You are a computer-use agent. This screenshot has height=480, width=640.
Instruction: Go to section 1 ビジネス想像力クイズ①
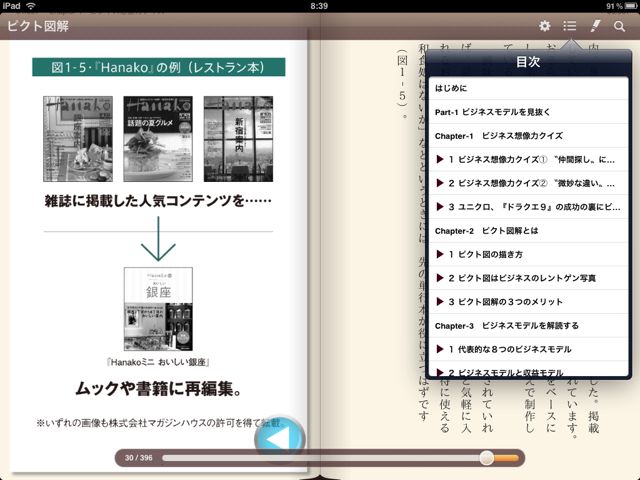pyautogui.click(x=528, y=159)
